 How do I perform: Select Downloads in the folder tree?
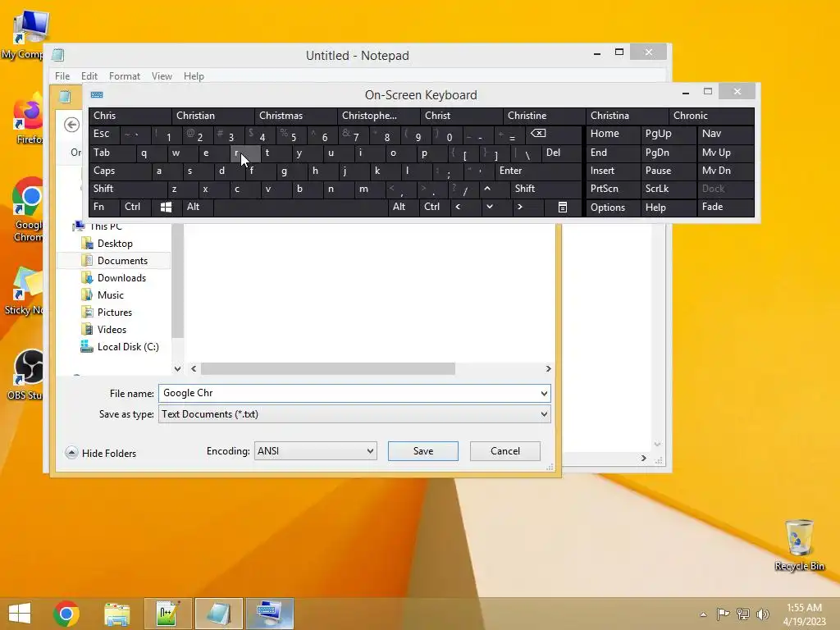tap(121, 278)
